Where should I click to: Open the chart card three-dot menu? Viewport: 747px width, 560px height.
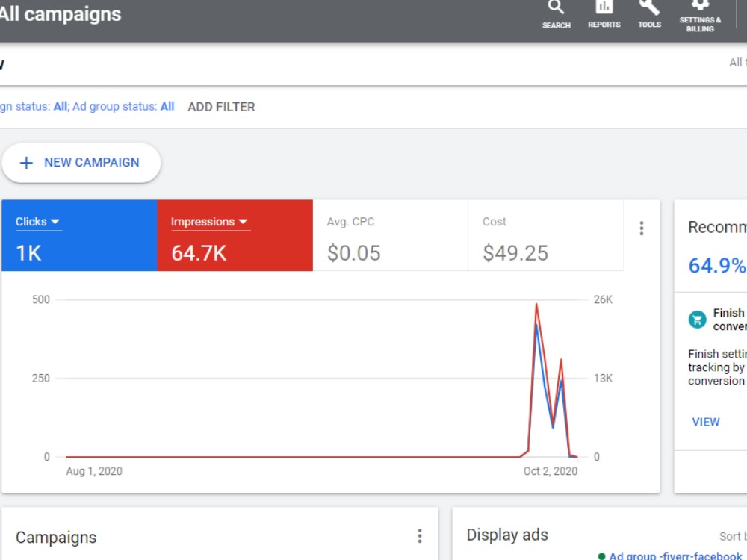tap(642, 228)
